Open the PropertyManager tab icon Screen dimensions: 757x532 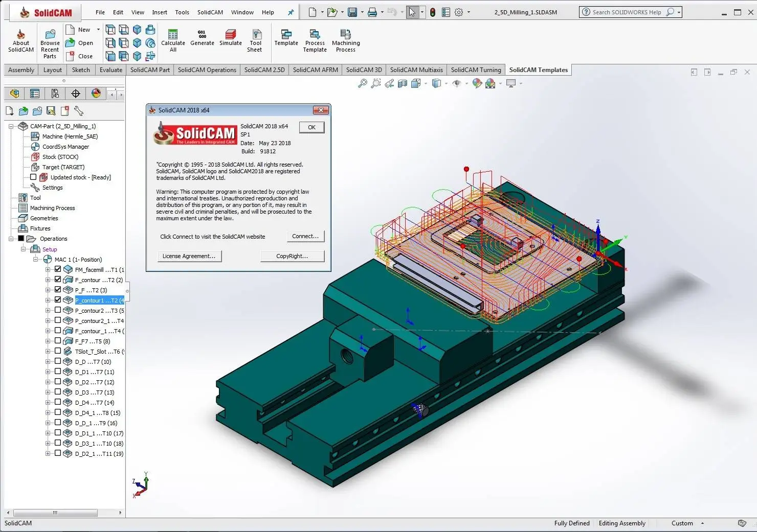pos(35,94)
